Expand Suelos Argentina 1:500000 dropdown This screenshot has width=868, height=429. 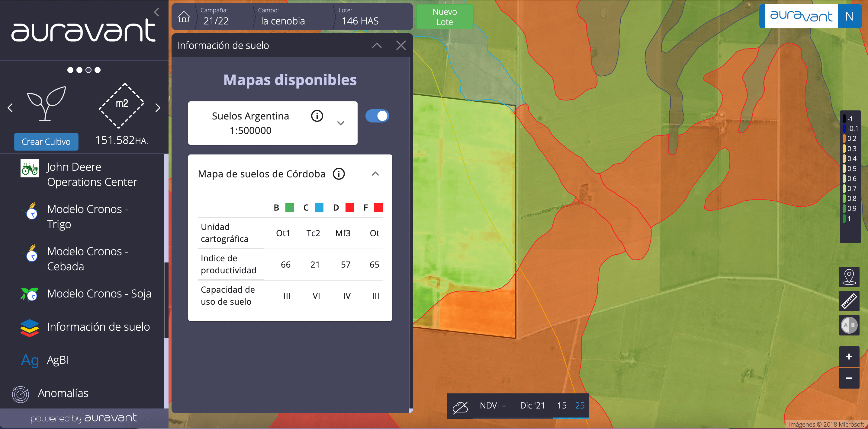click(341, 123)
